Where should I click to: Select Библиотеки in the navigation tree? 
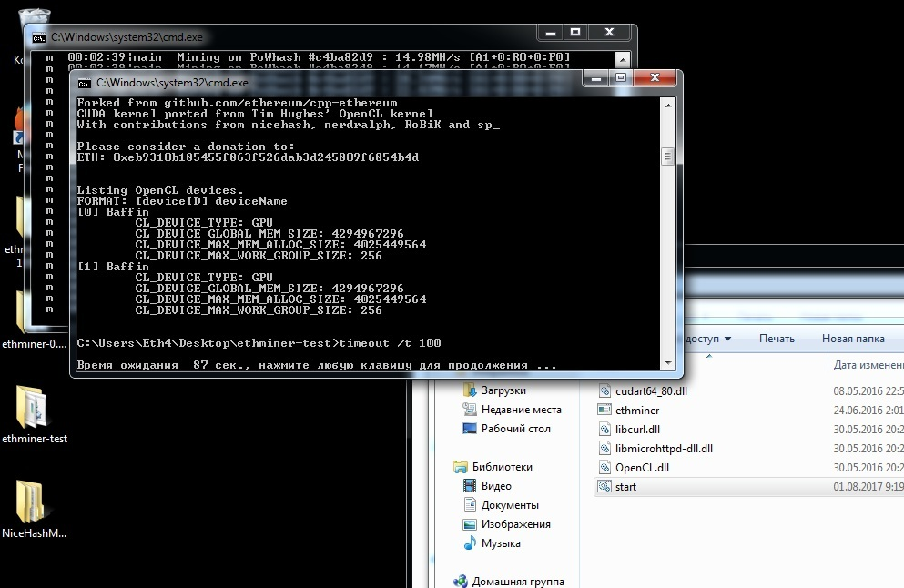[503, 467]
